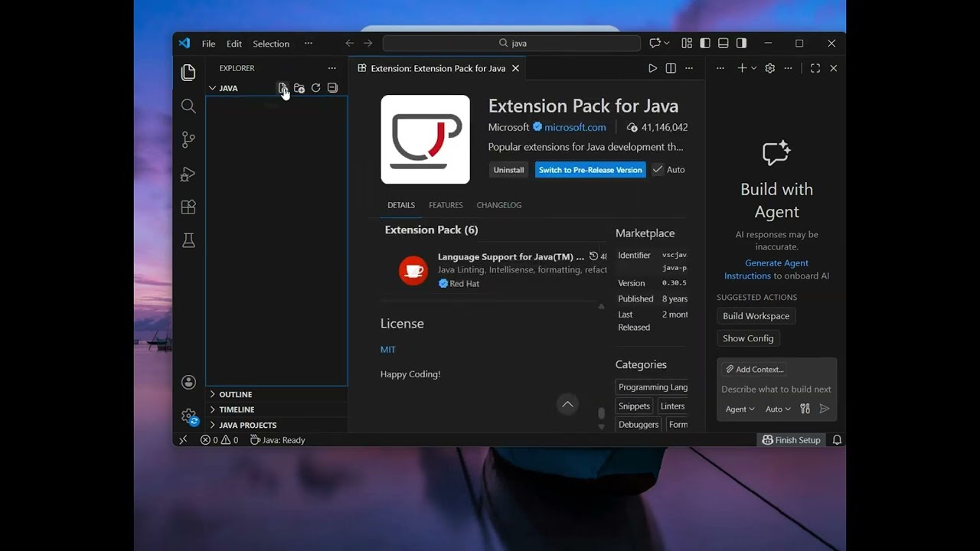Switch to the CHANGELOG tab
Screen dimensions: 980x551
[x=499, y=205]
